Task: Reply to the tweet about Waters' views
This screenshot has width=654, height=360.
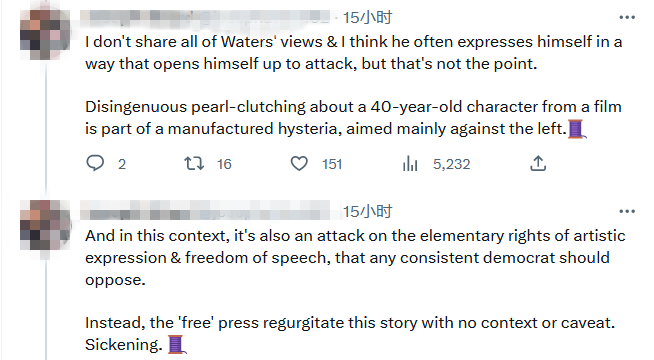Action: tap(95, 163)
